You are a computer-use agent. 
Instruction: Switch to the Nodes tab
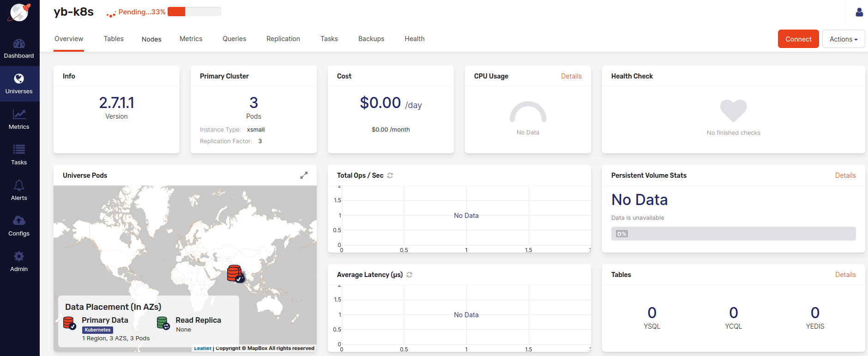pos(151,39)
